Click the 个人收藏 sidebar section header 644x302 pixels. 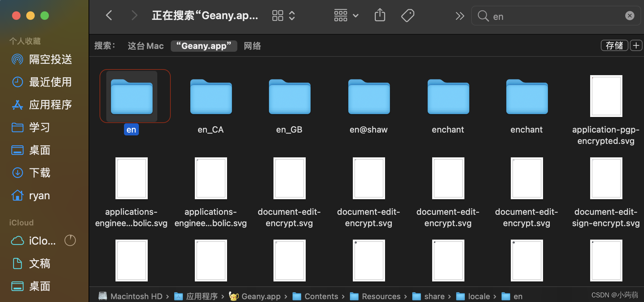pyautogui.click(x=25, y=41)
